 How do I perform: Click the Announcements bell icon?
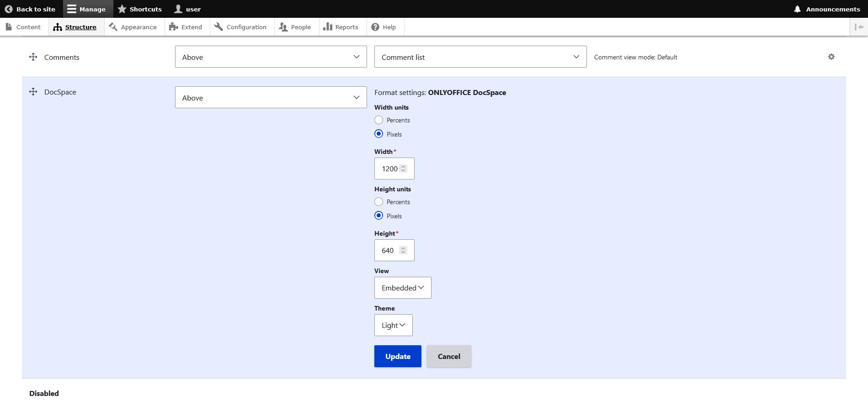797,9
